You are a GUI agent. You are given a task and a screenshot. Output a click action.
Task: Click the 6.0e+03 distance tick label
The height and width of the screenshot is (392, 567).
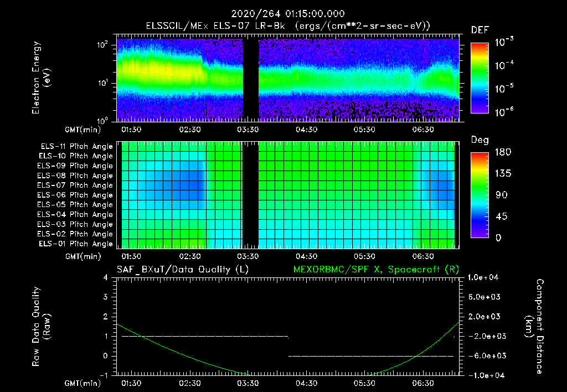click(484, 297)
